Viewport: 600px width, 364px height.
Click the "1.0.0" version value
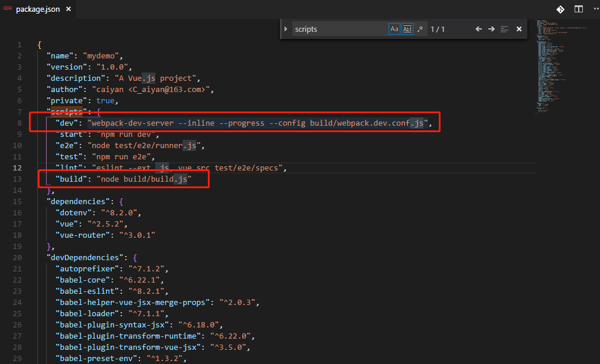112,67
